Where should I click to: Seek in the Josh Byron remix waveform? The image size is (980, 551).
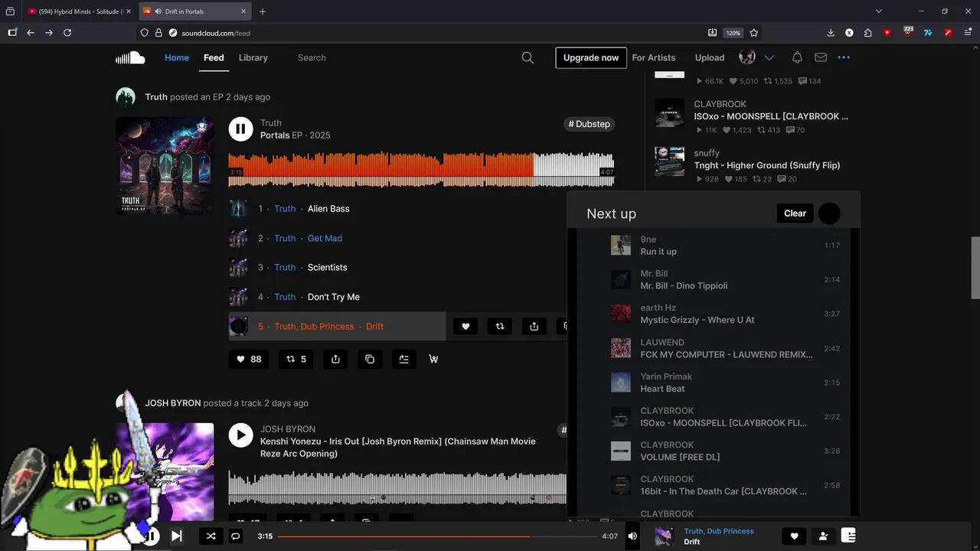coord(397,487)
